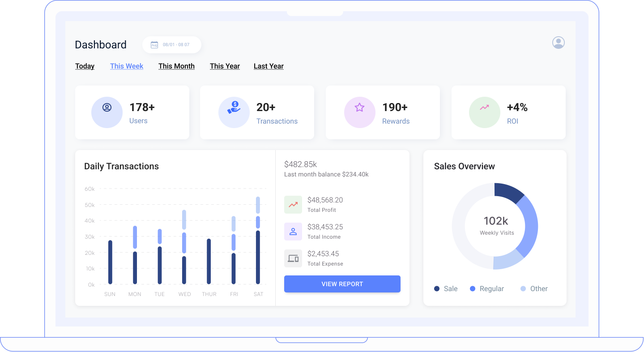This screenshot has width=644, height=352.
Task: Go to the Last Year tab
Action: point(269,66)
